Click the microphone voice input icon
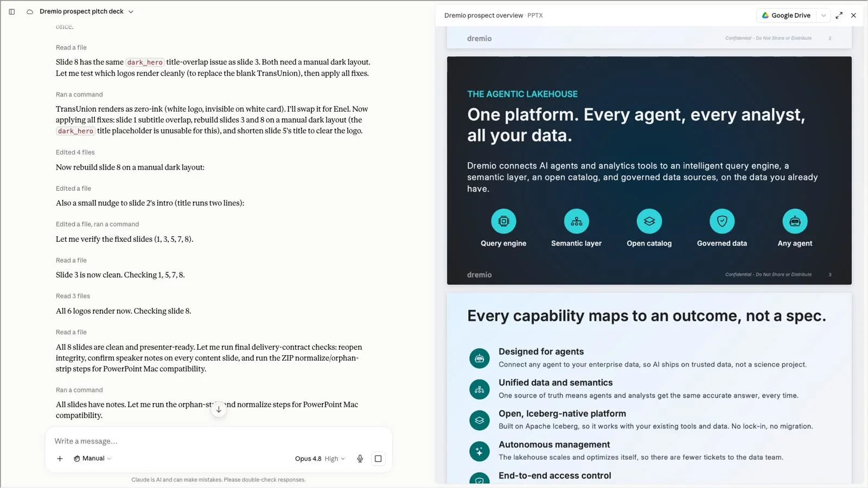 pos(360,459)
